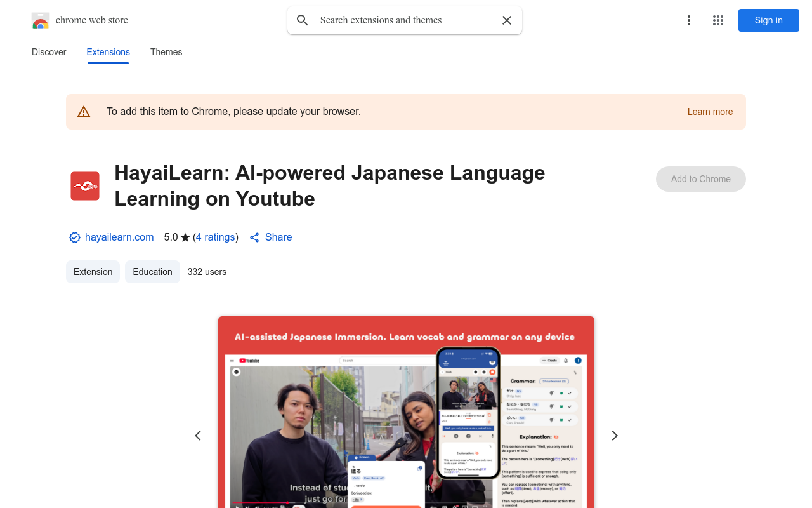Select the Education category chip
The image size is (812, 508).
tap(152, 272)
